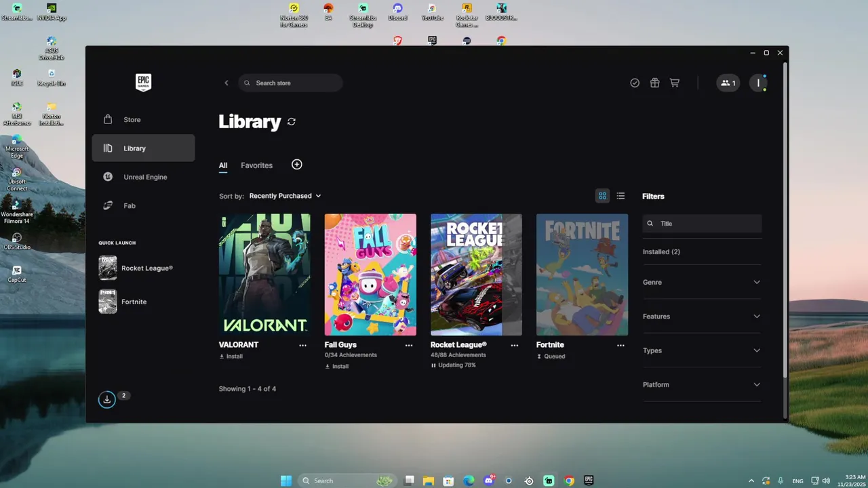Open the Fall Guys cover thumbnail
The height and width of the screenshot is (488, 868).
[x=370, y=274]
